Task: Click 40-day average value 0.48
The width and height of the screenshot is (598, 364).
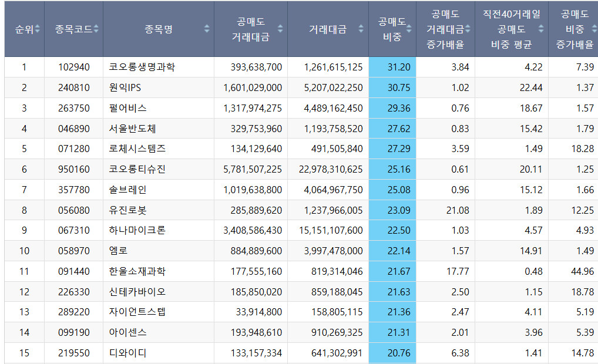Action: point(533,271)
